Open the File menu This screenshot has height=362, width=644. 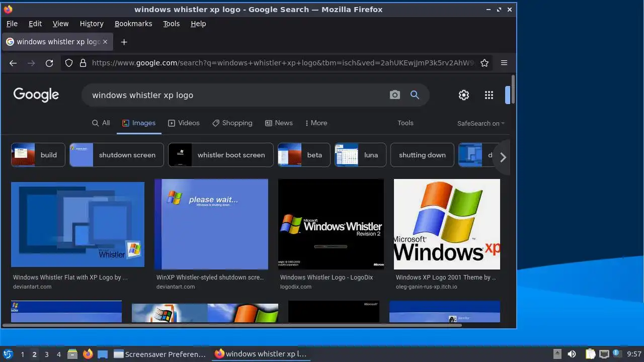(12, 24)
